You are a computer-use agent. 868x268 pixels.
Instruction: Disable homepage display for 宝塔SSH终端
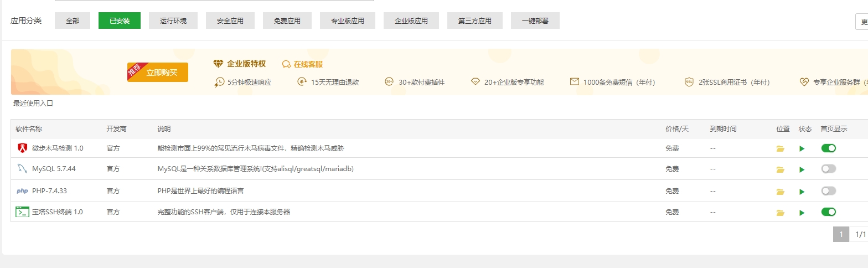tap(828, 212)
